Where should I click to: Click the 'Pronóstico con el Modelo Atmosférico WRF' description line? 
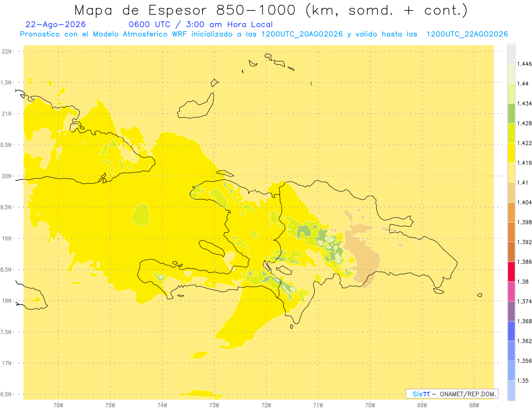264,34
